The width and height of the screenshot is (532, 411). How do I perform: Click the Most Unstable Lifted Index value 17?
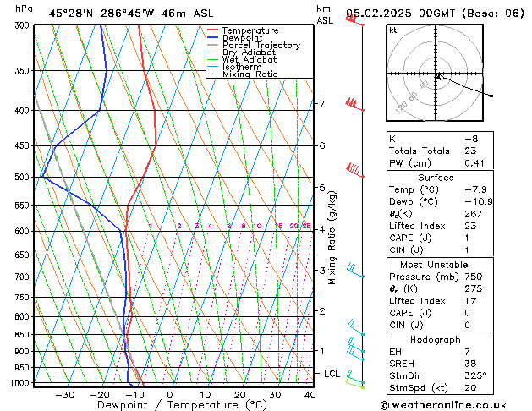click(x=470, y=301)
